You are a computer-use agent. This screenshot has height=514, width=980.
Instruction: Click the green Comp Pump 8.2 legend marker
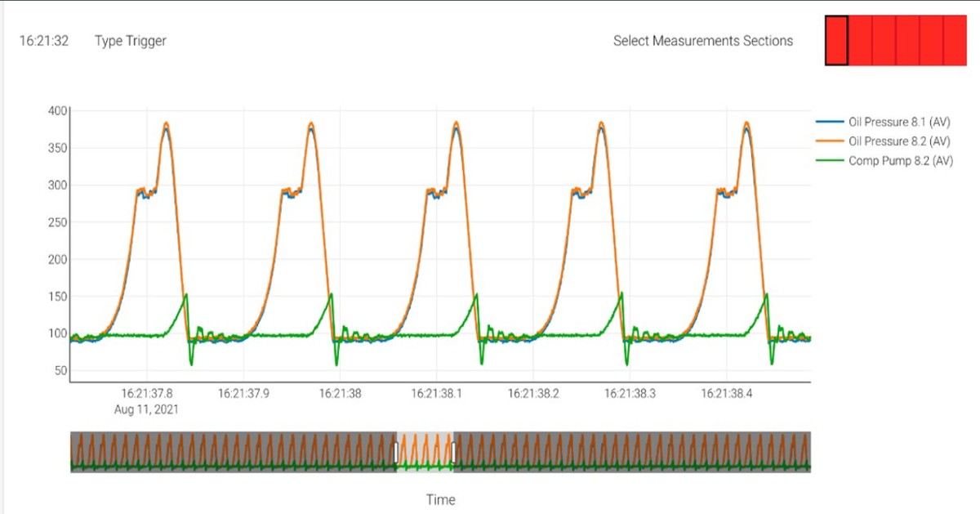831,161
